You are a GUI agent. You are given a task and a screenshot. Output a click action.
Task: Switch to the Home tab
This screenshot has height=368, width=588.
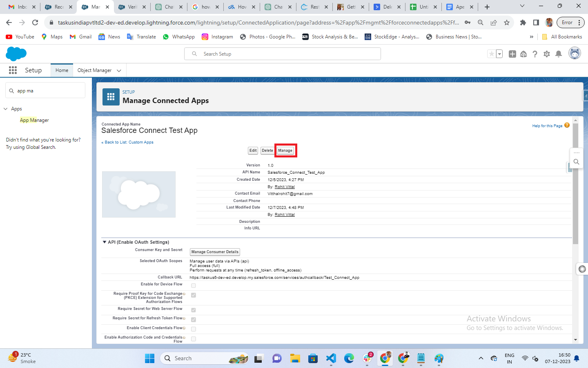coord(62,70)
